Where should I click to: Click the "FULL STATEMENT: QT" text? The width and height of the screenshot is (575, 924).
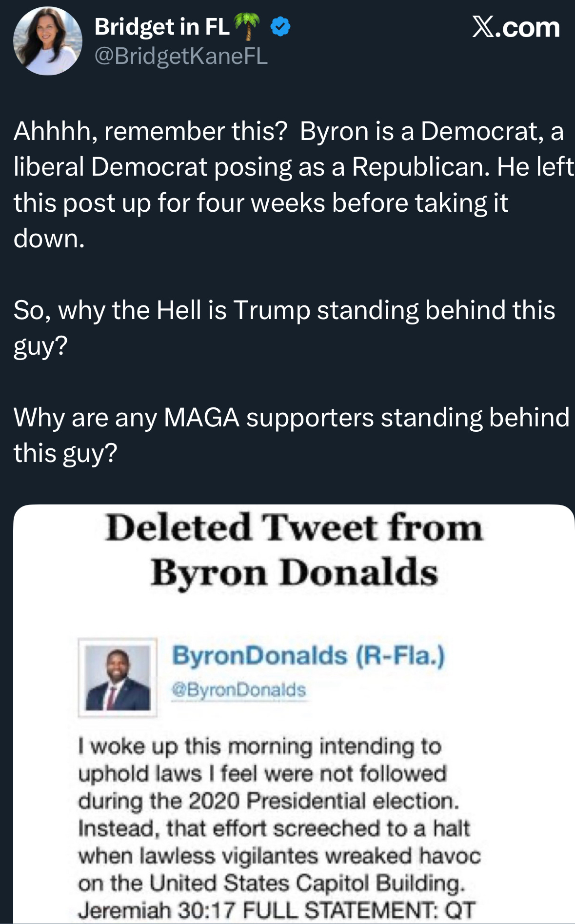tap(358, 910)
